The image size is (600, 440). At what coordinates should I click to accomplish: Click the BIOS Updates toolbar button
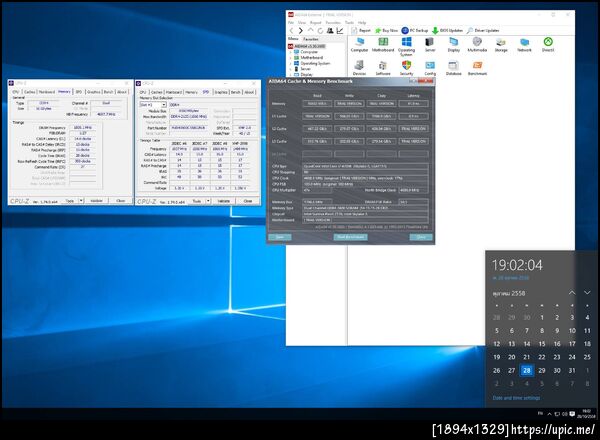tap(447, 30)
